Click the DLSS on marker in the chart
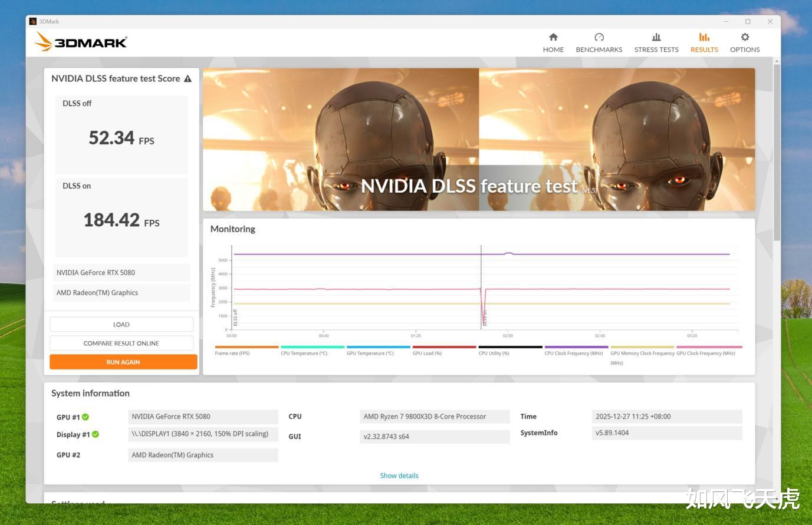 [485, 318]
